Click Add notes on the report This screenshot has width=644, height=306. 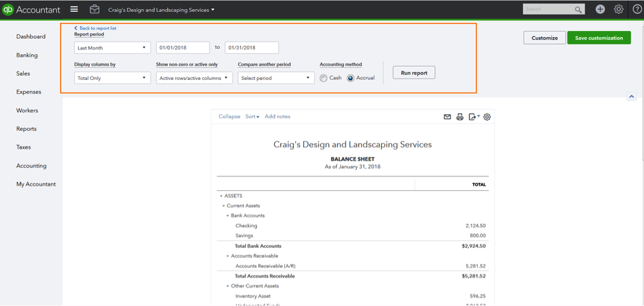(277, 116)
